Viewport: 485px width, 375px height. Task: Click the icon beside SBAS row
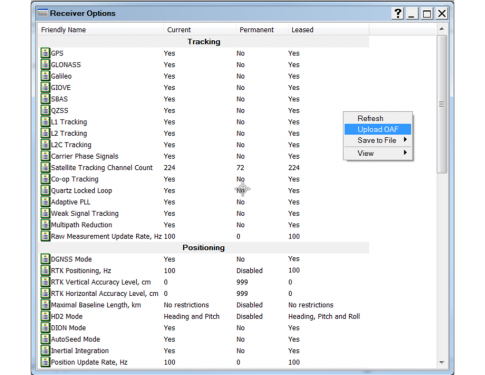[45, 99]
